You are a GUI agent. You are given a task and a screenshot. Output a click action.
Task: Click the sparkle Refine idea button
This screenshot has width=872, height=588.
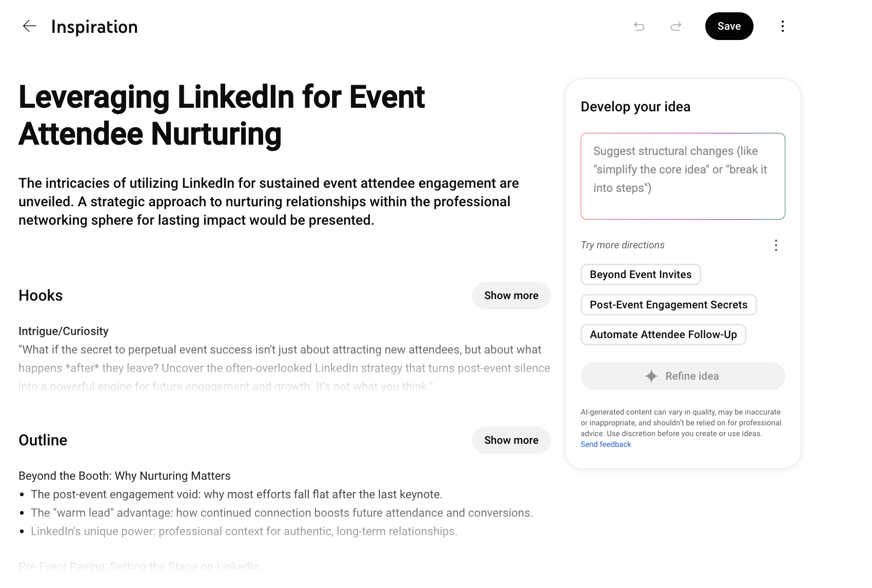pyautogui.click(x=683, y=376)
